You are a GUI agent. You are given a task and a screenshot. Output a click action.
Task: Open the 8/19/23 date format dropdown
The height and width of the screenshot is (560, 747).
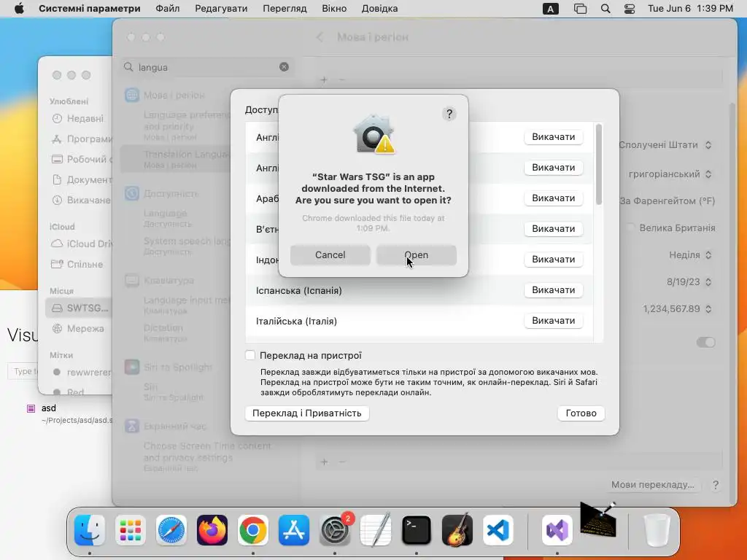pos(689,282)
